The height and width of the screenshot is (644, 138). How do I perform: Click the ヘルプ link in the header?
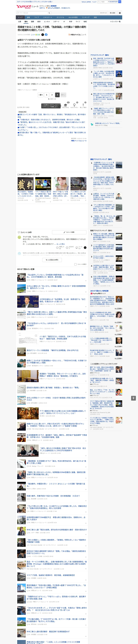click(x=94, y=2)
